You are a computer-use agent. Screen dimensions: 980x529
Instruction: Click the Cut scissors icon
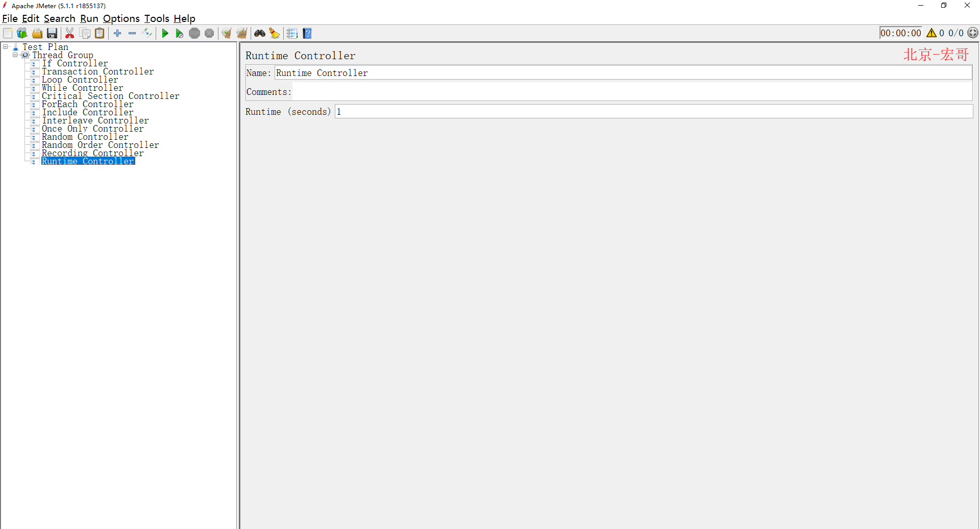tap(70, 33)
